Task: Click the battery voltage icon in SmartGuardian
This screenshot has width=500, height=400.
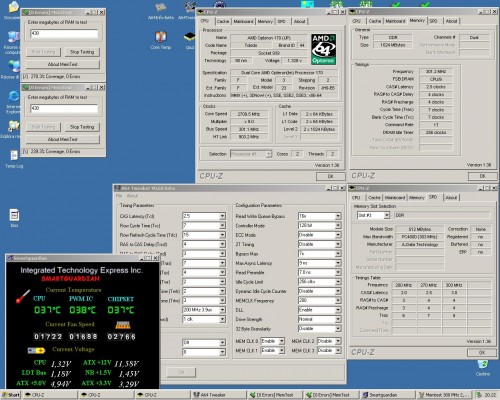Action: pyautogui.click(x=36, y=350)
